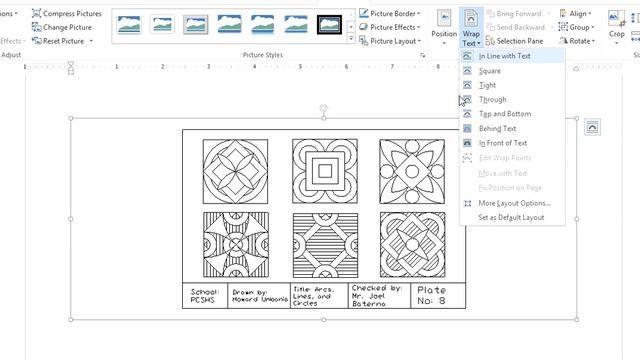Choose Behind Text wrapping
Screen dimensions: 640x360
click(x=512, y=129)
